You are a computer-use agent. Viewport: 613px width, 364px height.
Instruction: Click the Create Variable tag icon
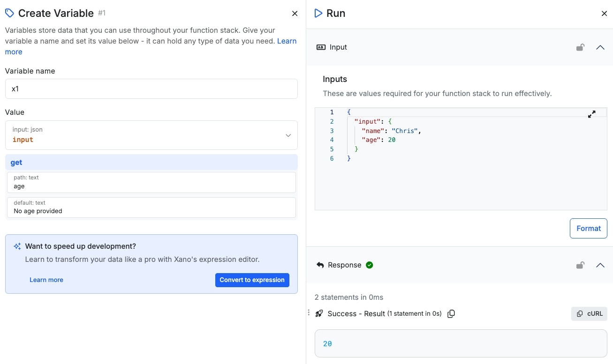coord(9,13)
